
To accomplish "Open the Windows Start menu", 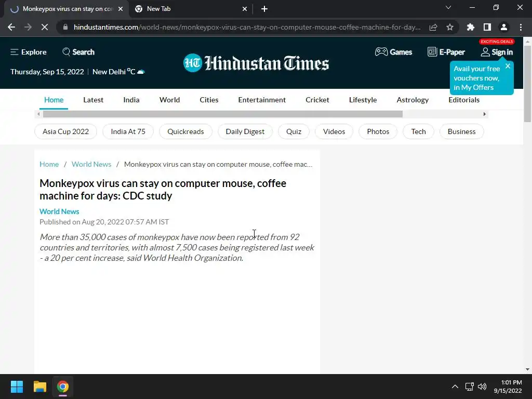I will 17,387.
